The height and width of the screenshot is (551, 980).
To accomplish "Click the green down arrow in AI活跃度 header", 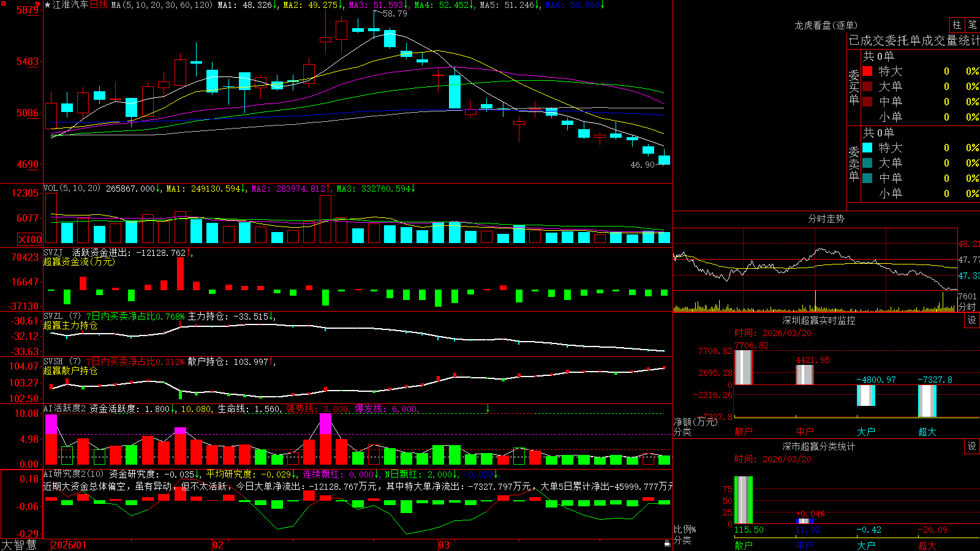I will pyautogui.click(x=488, y=408).
